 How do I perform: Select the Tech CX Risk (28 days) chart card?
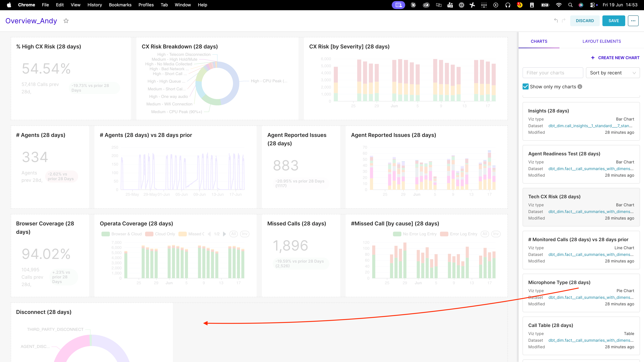[581, 207]
